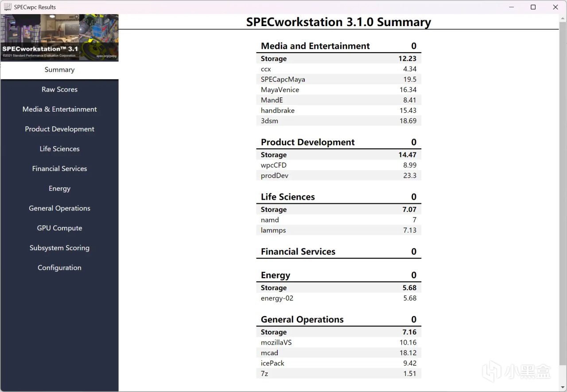This screenshot has height=392, width=567.
Task: Open General Operations tab in sidebar
Action: 59,208
